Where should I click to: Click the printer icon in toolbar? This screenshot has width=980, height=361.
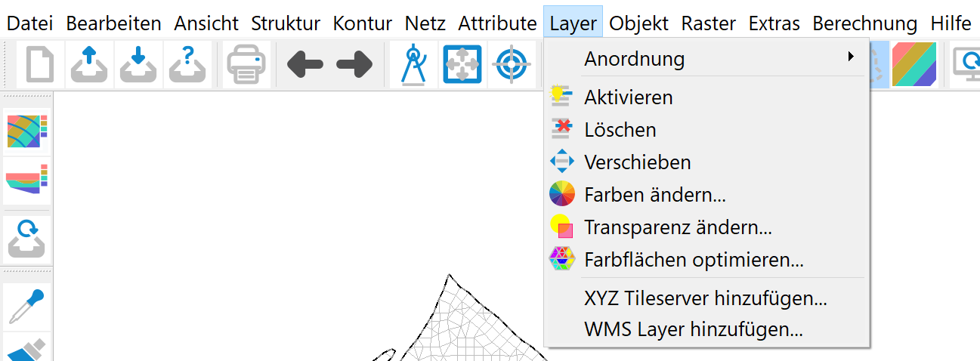(247, 64)
